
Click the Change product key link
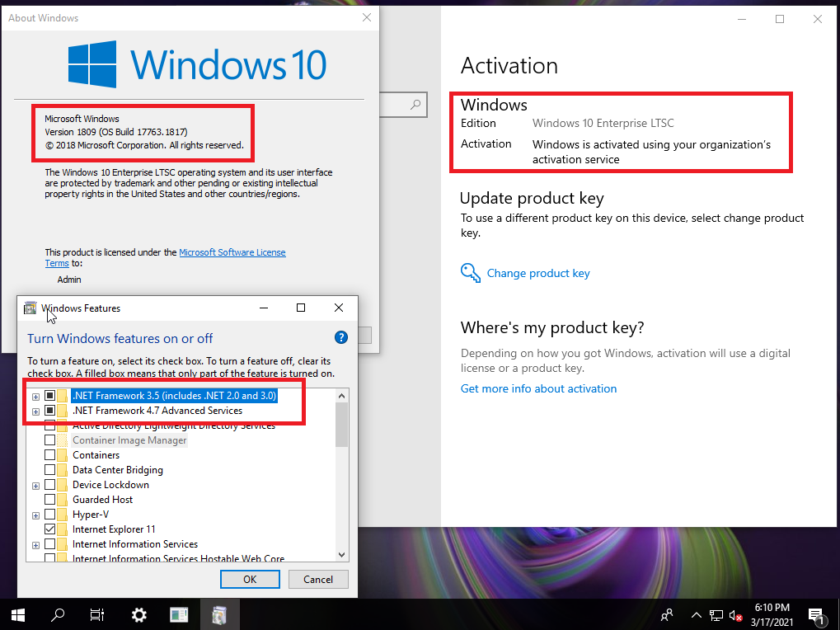pyautogui.click(x=537, y=273)
